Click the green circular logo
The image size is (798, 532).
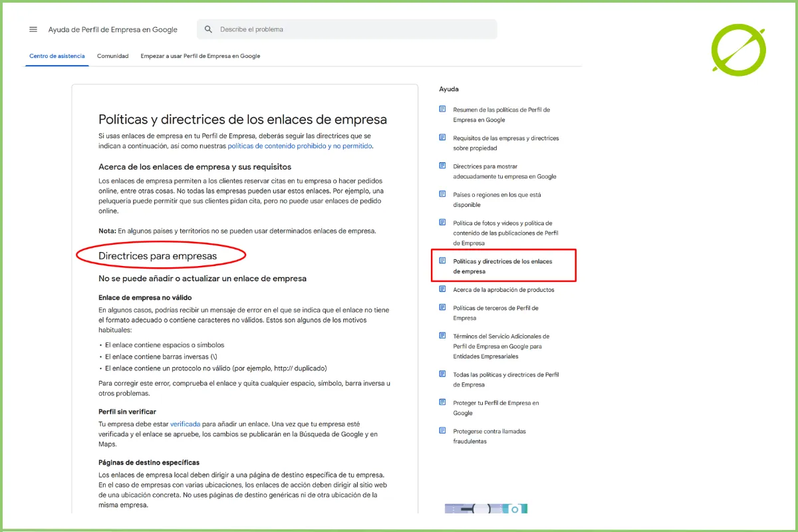[x=738, y=49]
